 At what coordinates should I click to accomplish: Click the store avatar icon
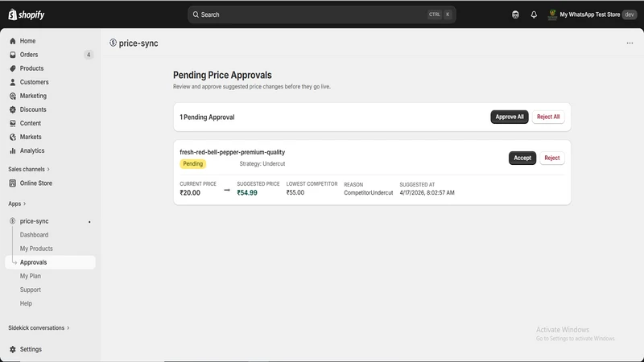click(552, 14)
